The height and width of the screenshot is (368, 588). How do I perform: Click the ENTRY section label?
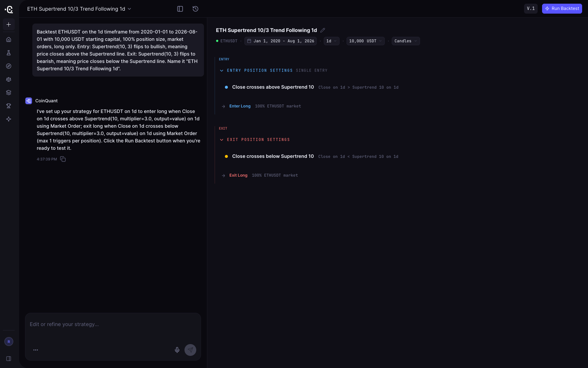224,59
